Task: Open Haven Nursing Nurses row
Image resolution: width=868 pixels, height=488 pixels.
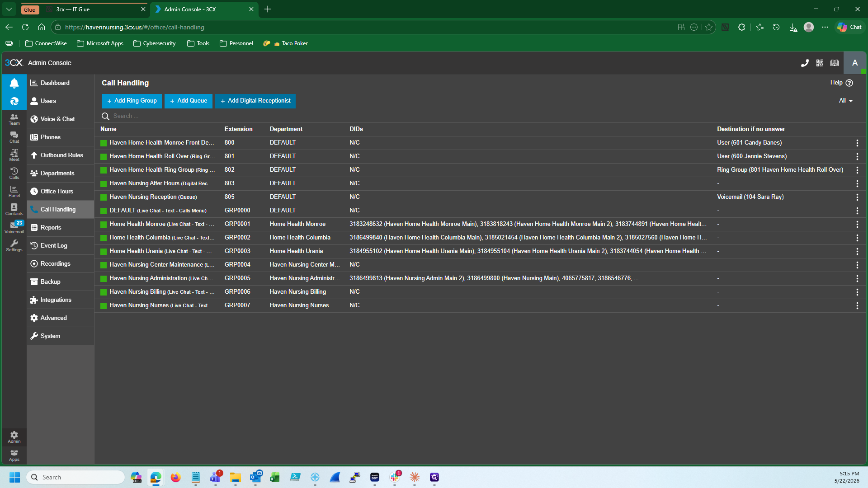Action: tap(480, 305)
